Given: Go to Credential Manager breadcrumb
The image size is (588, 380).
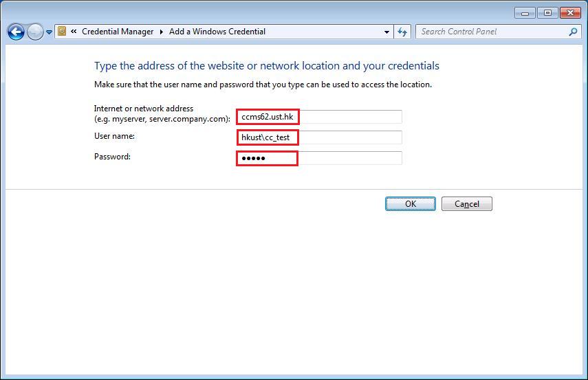Looking at the screenshot, I should click(x=118, y=32).
